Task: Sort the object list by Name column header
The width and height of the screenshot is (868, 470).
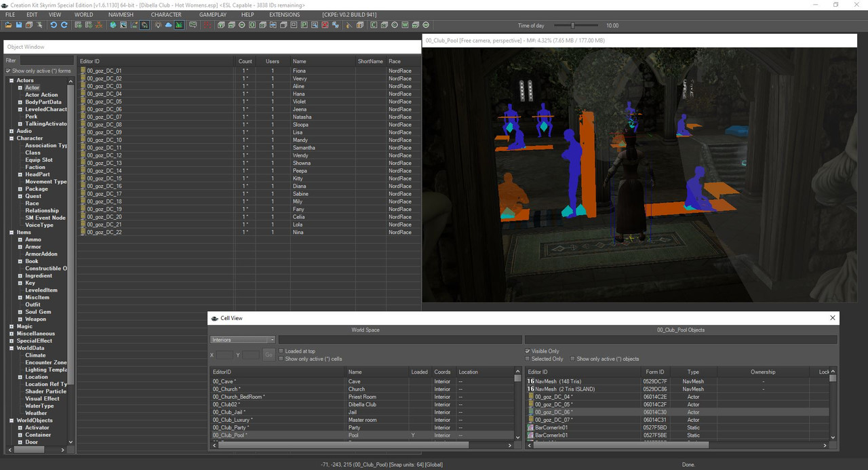Action: [x=299, y=61]
